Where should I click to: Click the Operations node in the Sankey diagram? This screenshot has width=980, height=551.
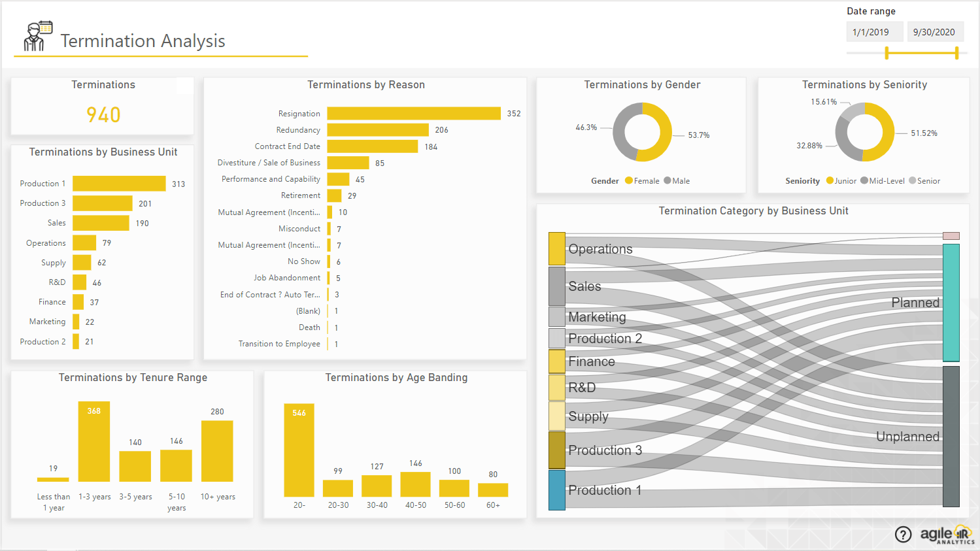(x=556, y=248)
